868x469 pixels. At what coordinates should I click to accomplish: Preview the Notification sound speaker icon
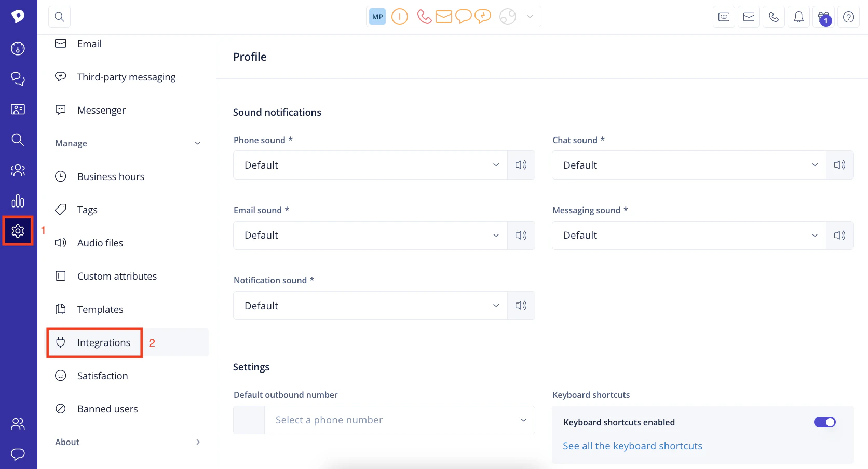(521, 306)
